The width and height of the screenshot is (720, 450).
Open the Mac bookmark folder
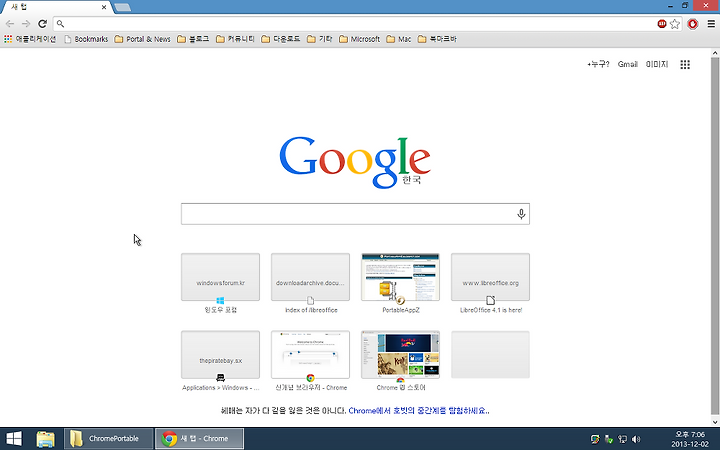click(399, 39)
